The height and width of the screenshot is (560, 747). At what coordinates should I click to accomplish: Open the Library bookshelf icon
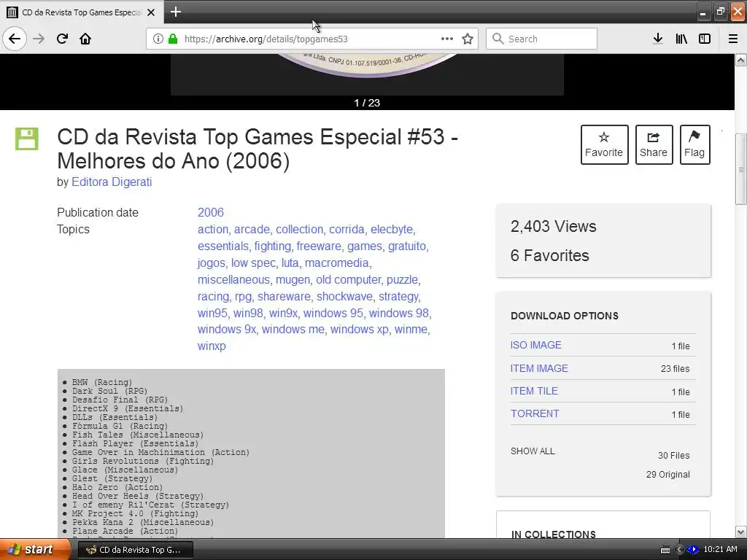click(x=681, y=39)
